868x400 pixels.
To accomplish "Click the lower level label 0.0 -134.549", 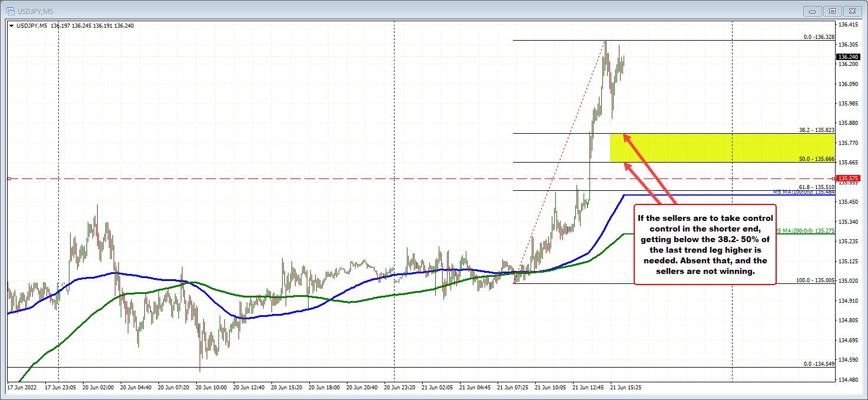I will pos(819,363).
